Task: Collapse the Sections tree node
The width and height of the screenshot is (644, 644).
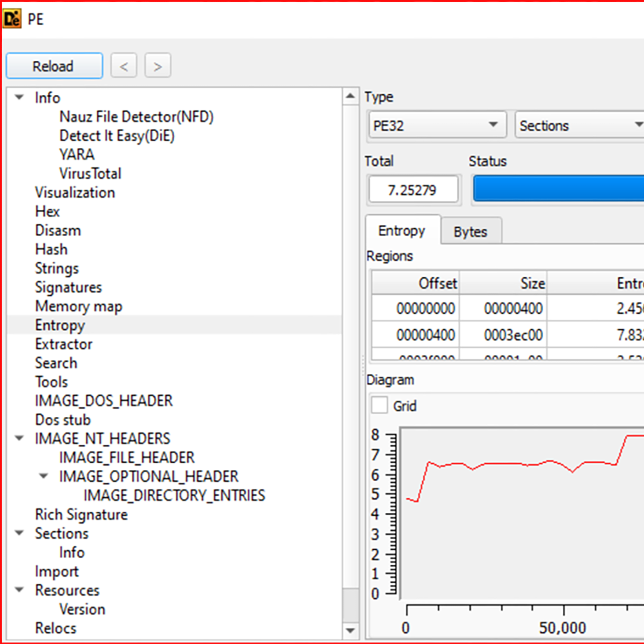Action: click(x=19, y=533)
